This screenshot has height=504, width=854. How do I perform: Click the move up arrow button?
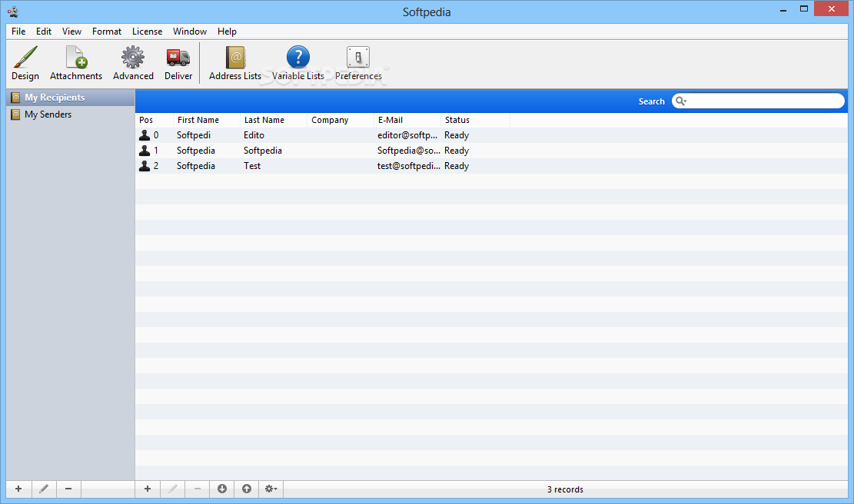(x=247, y=489)
